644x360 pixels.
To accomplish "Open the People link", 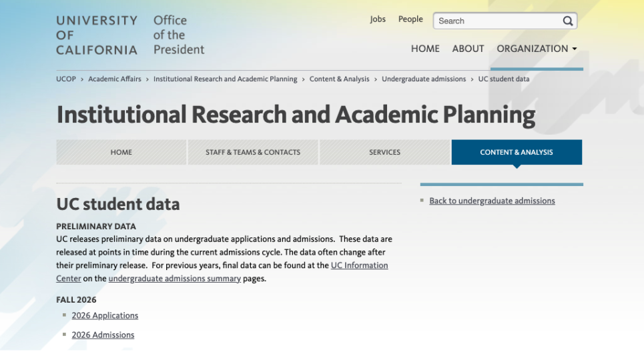I will (410, 19).
